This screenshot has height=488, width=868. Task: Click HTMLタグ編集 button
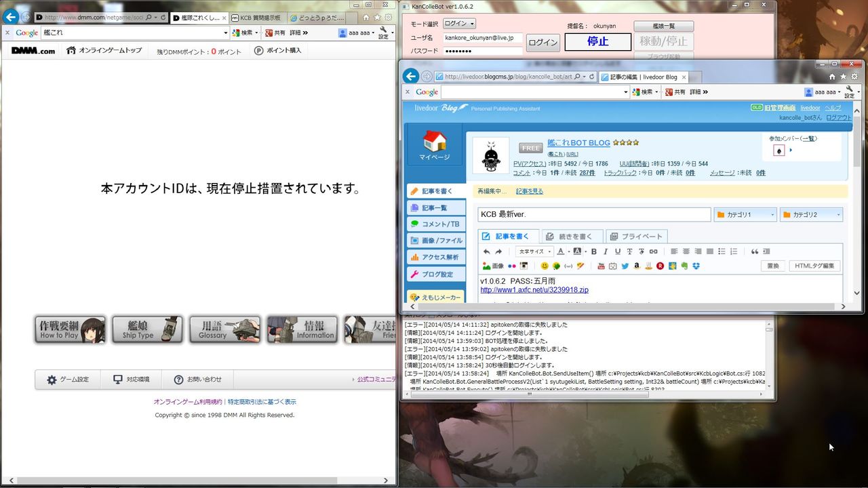click(x=814, y=266)
